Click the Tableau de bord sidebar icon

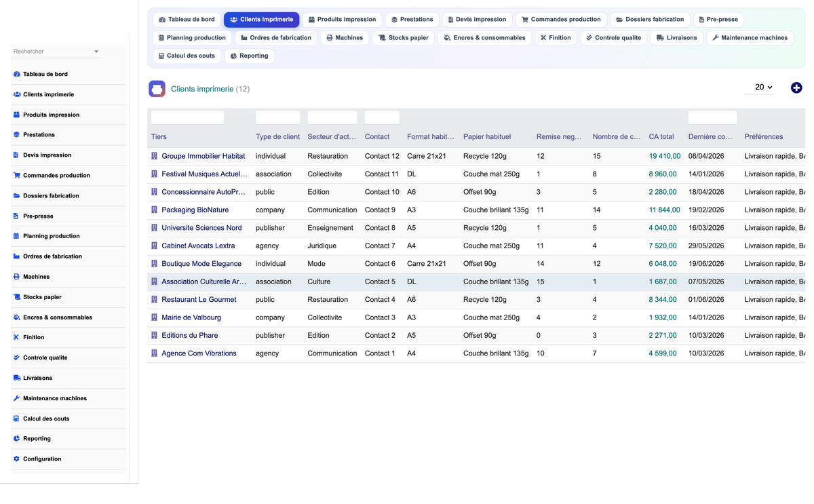point(17,74)
